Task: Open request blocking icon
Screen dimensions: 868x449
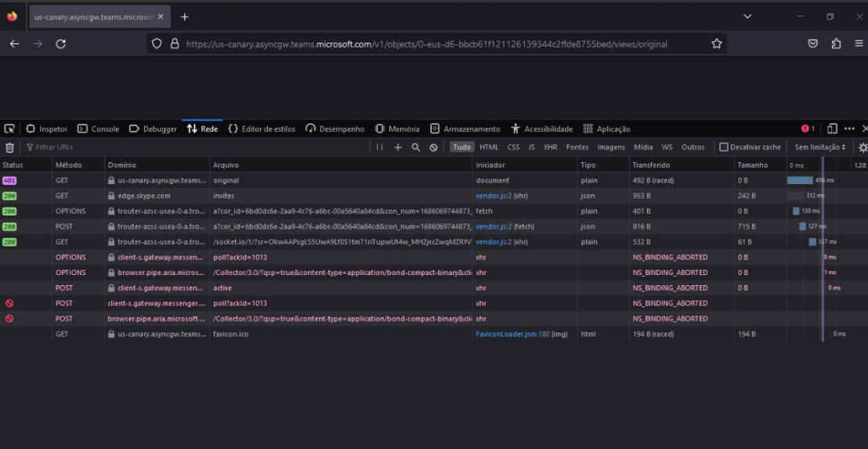Action: coord(433,147)
